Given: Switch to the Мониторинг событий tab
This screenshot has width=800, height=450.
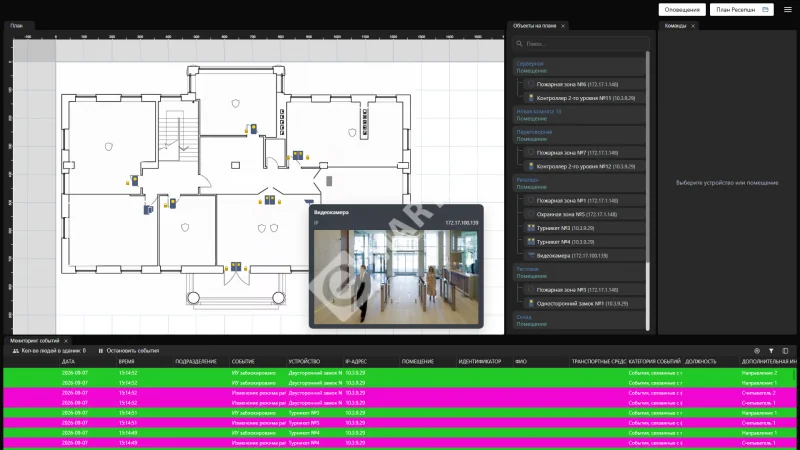Looking at the screenshot, I should tap(35, 341).
